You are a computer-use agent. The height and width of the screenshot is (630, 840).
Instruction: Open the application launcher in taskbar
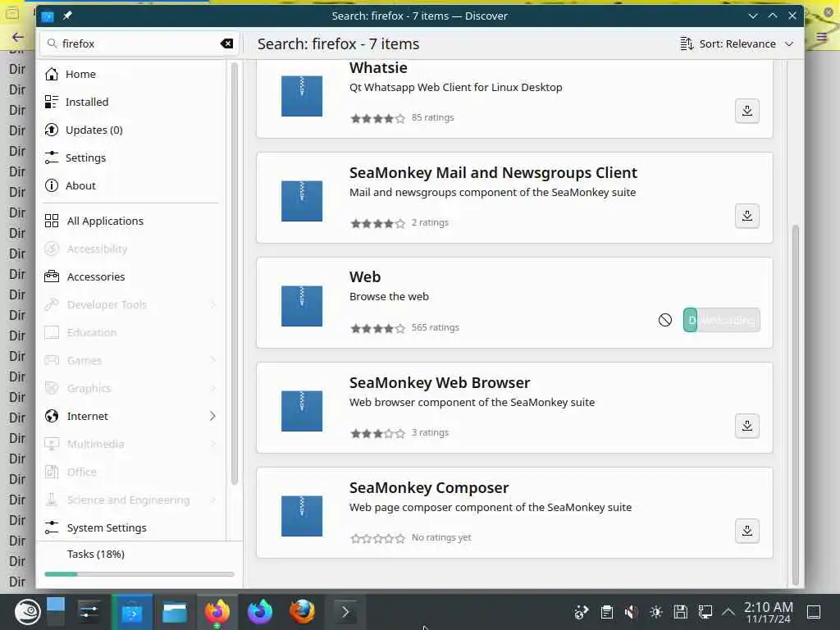(x=27, y=612)
